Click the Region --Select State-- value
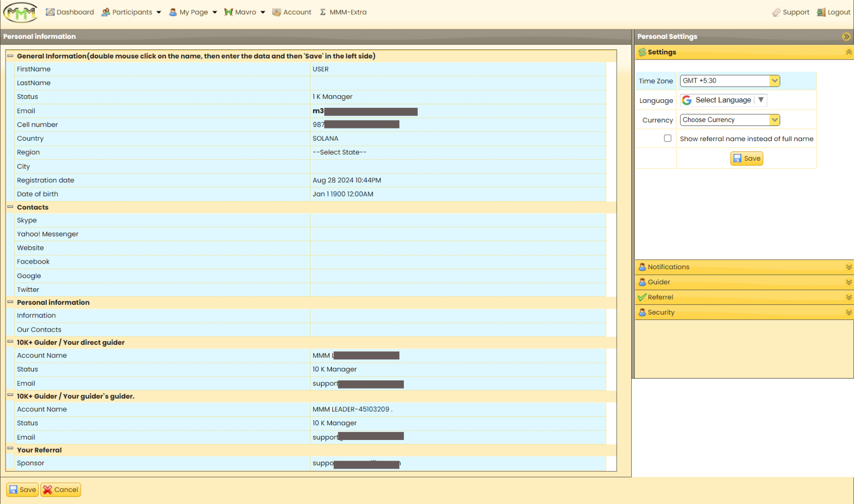Screen dimensions: 854x504 339,152
